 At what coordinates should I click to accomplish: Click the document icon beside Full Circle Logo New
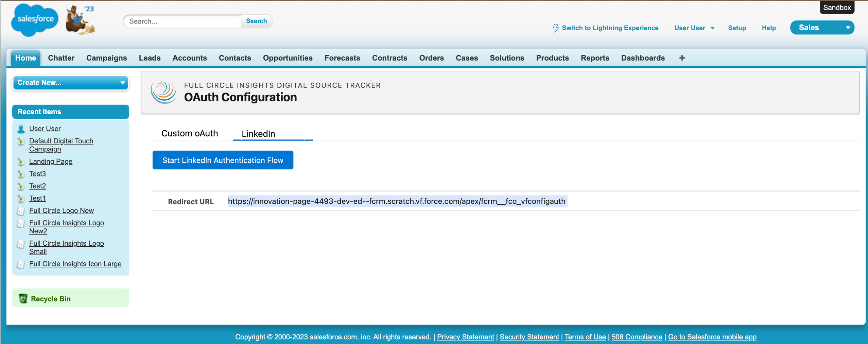coord(21,211)
